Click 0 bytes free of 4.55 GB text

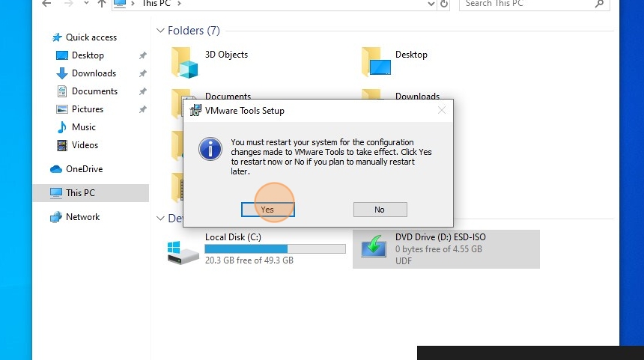(439, 249)
